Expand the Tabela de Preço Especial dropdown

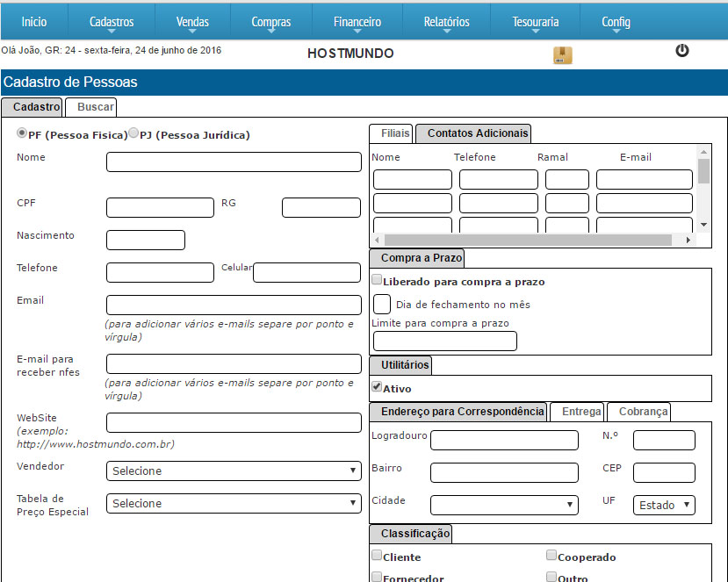(234, 504)
